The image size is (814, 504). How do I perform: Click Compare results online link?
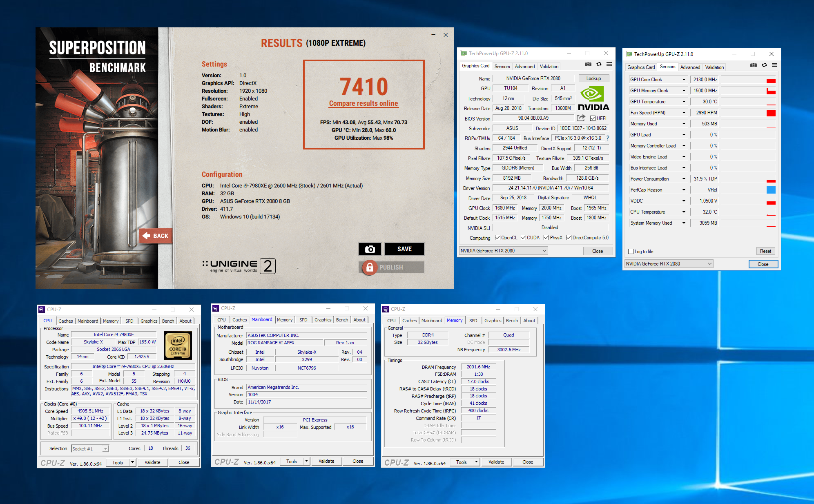point(364,103)
